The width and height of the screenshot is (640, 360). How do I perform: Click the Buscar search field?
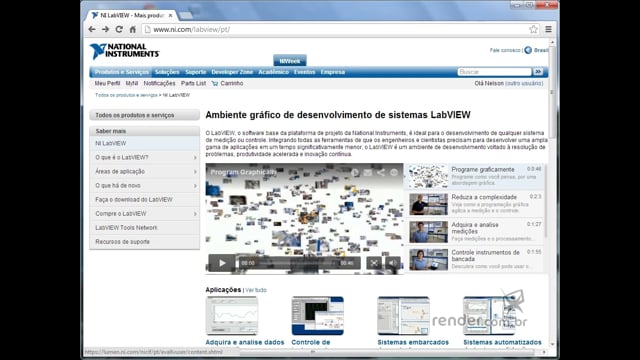point(494,72)
